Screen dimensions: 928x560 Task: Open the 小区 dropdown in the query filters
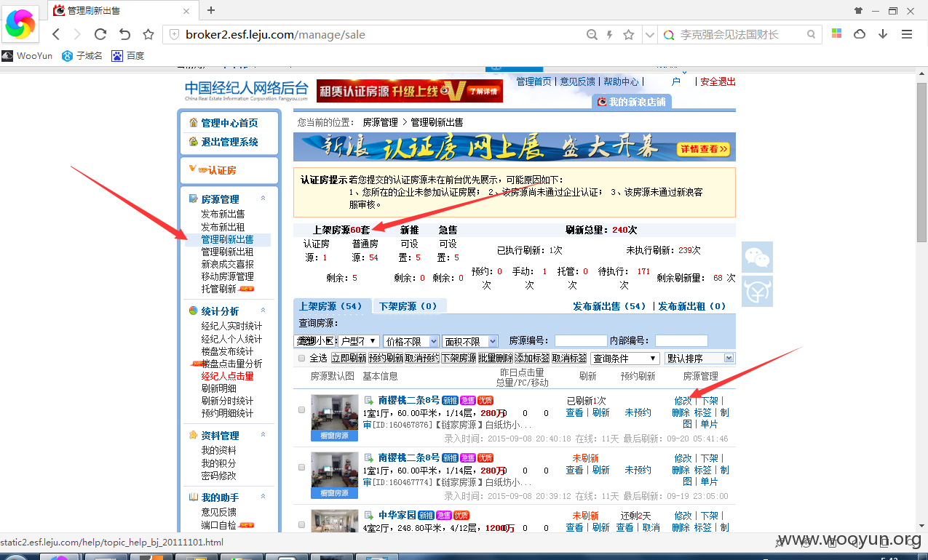314,341
